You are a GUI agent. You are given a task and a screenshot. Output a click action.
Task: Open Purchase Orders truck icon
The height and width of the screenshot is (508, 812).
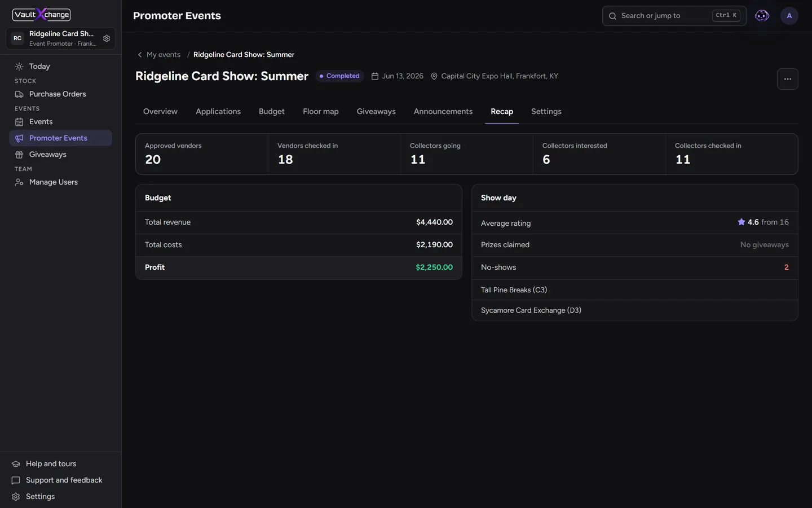point(19,94)
